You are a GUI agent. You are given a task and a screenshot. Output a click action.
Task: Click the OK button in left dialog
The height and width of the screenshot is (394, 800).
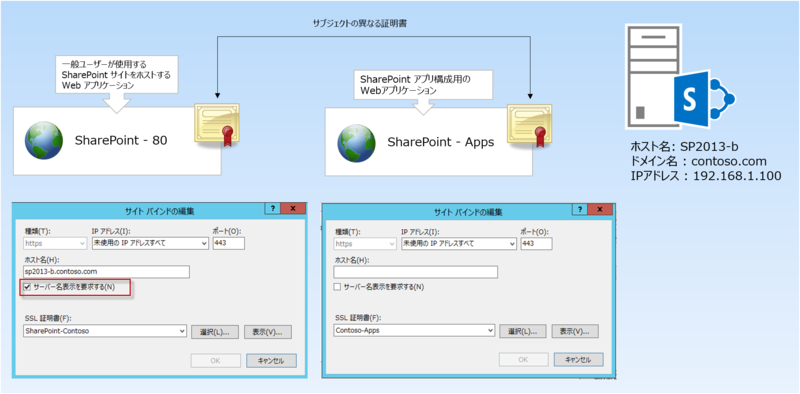point(216,360)
